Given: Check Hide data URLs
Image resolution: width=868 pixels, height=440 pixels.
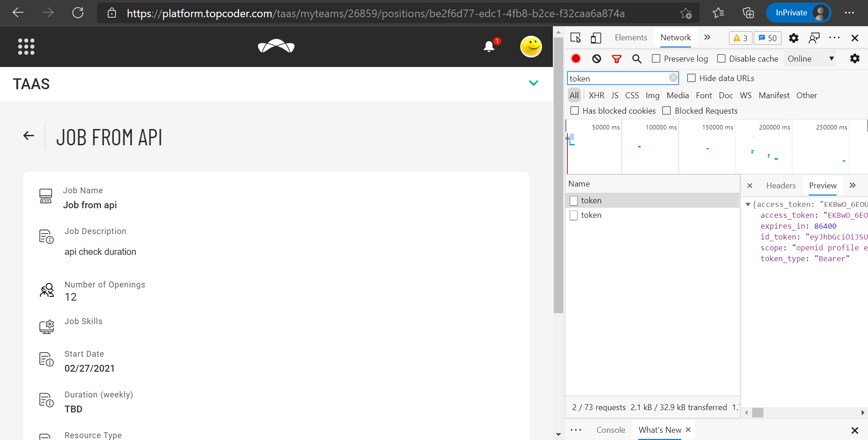Looking at the screenshot, I should 691,78.
